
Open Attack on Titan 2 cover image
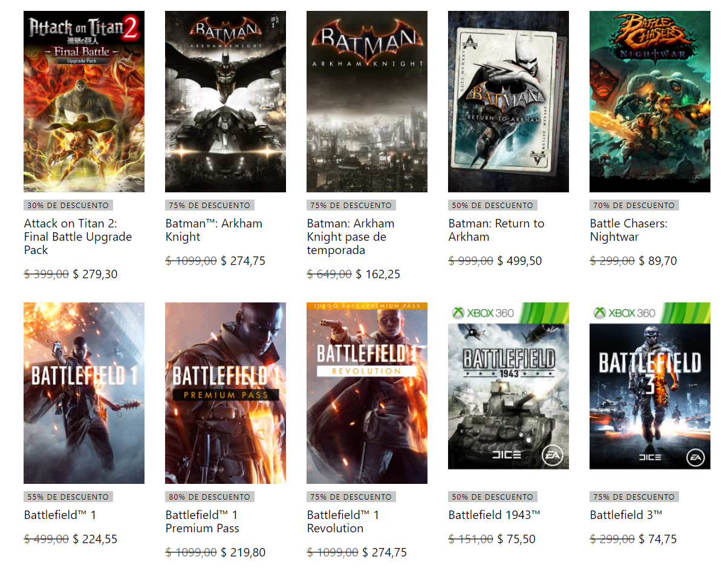point(84,102)
